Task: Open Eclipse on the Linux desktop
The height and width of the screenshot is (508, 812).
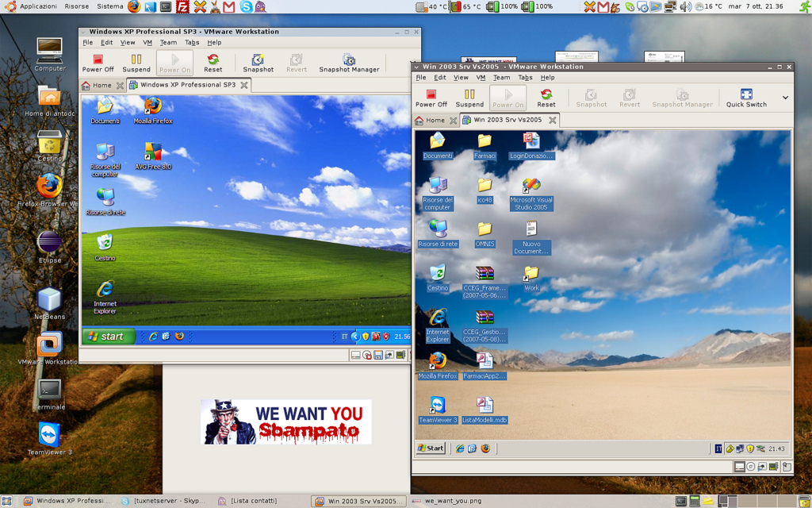Action: tap(50, 248)
